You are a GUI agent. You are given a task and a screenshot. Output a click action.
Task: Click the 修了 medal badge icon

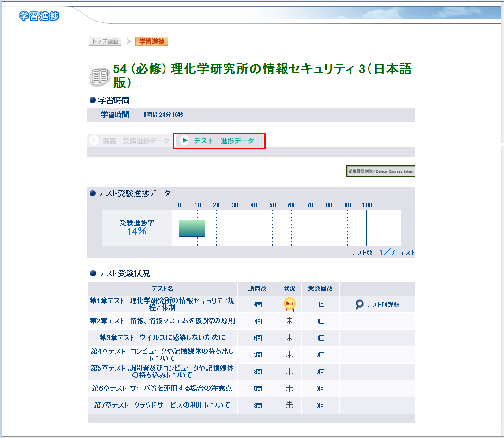(289, 304)
